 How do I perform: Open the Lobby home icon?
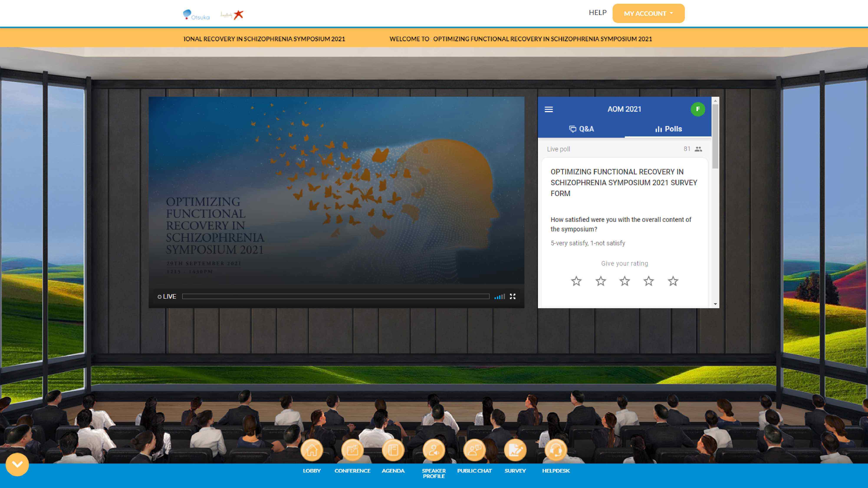[312, 450]
